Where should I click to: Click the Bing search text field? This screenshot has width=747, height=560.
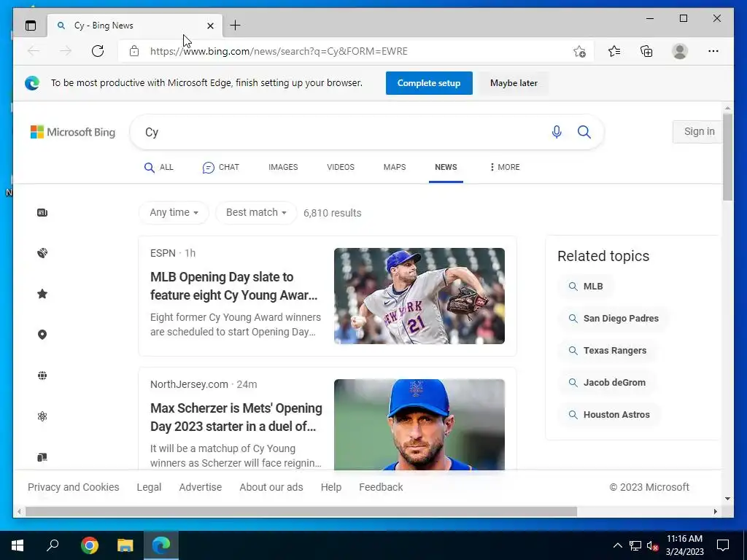point(343,132)
